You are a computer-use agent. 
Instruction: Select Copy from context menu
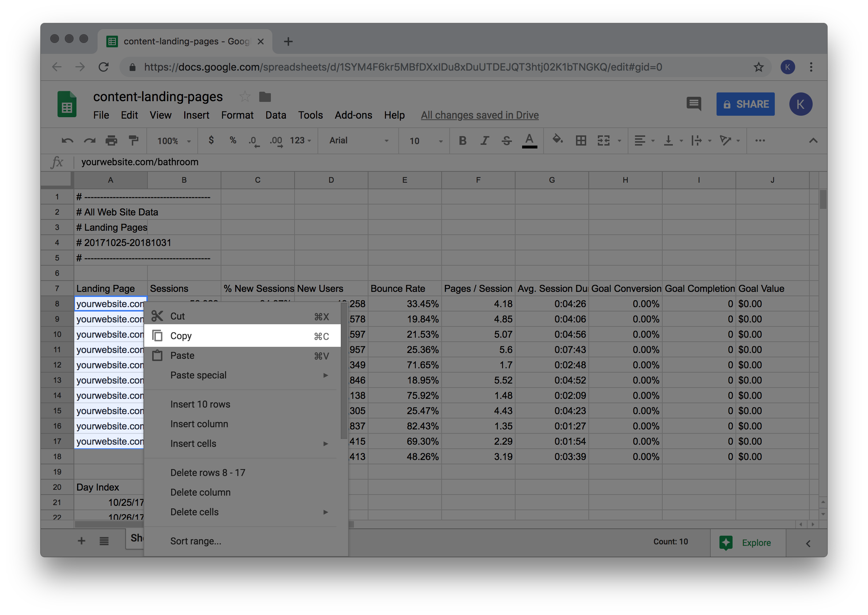[181, 335]
